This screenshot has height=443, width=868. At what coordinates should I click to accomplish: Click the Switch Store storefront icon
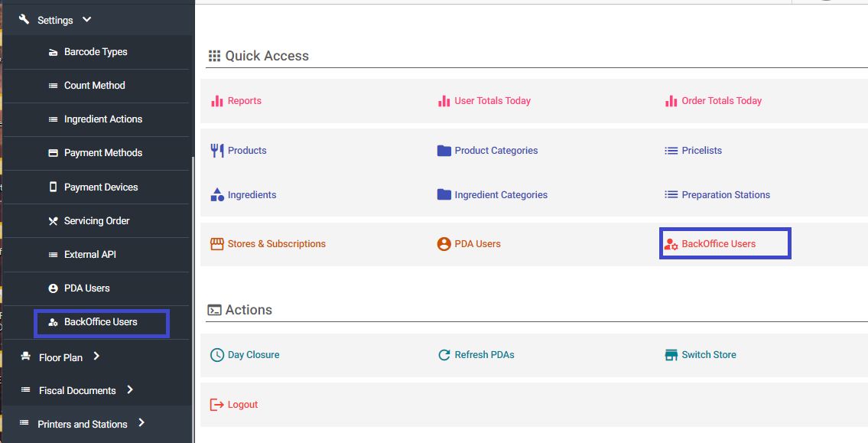(671, 355)
